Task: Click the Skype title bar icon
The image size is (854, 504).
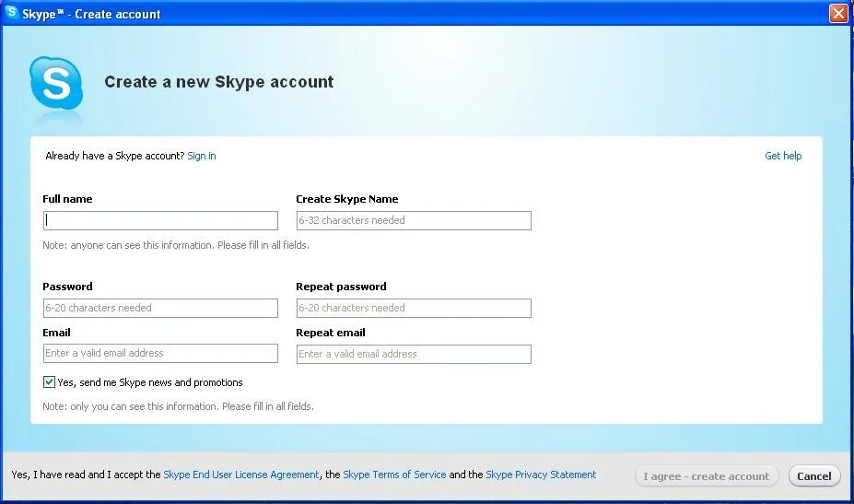Action: 11,12
